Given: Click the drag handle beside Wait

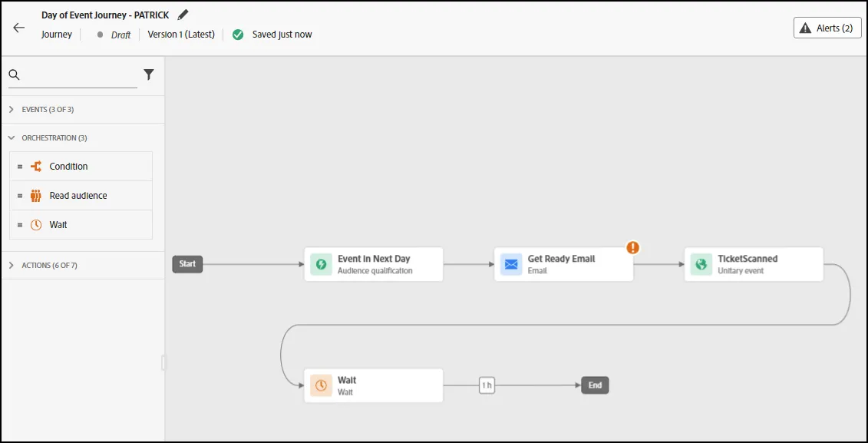Looking at the screenshot, I should [20, 225].
